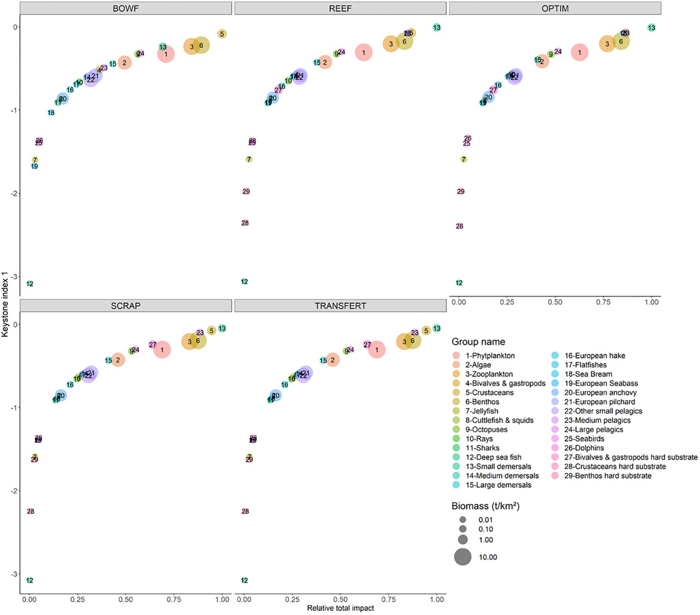Click bubble 2 in the SCRAP panel

click(x=118, y=360)
